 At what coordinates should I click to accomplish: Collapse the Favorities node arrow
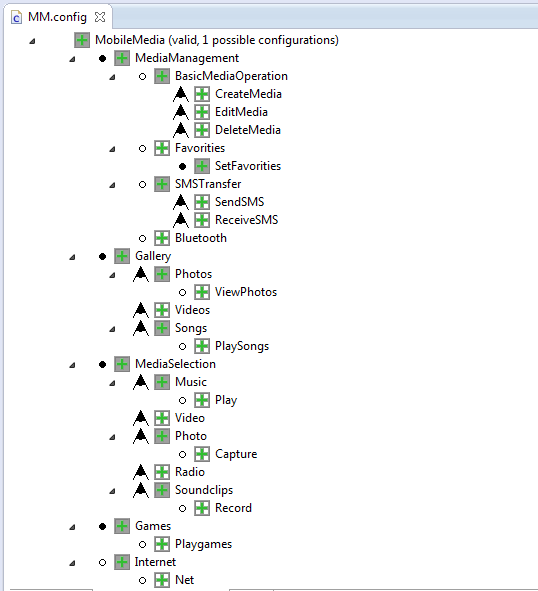(x=112, y=149)
